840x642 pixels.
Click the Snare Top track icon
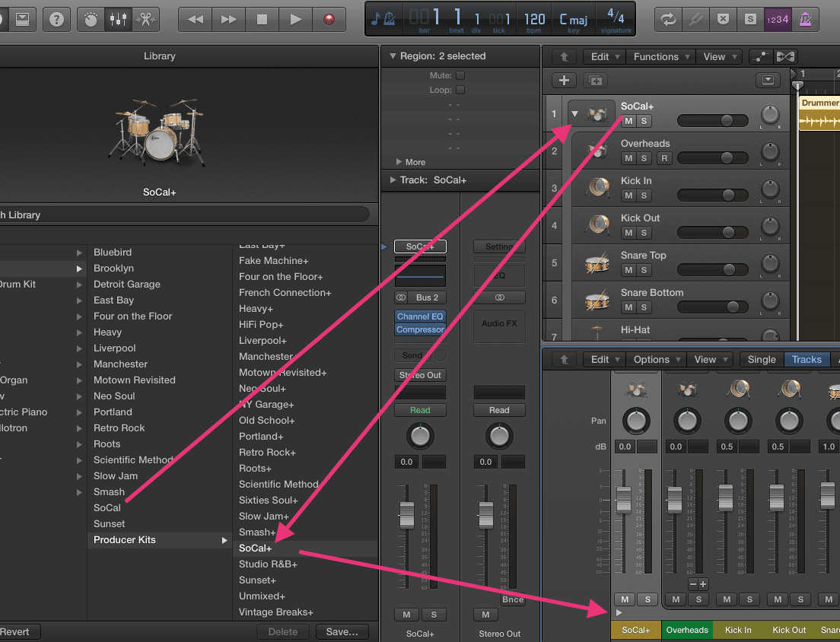[x=597, y=262]
